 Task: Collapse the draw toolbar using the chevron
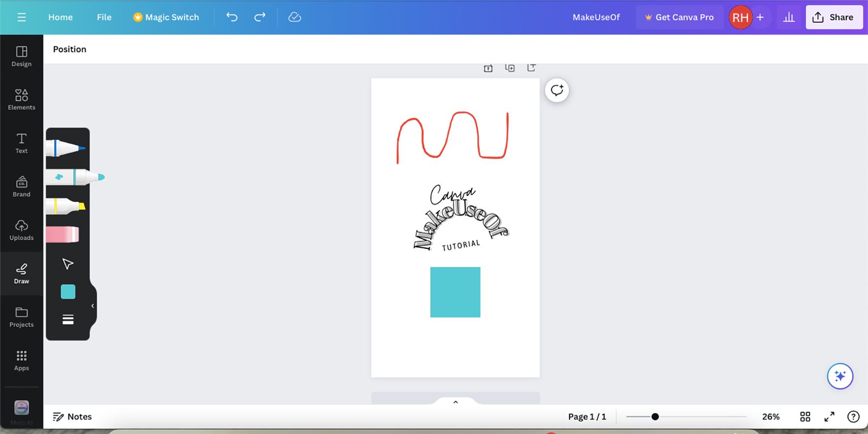[x=93, y=306]
